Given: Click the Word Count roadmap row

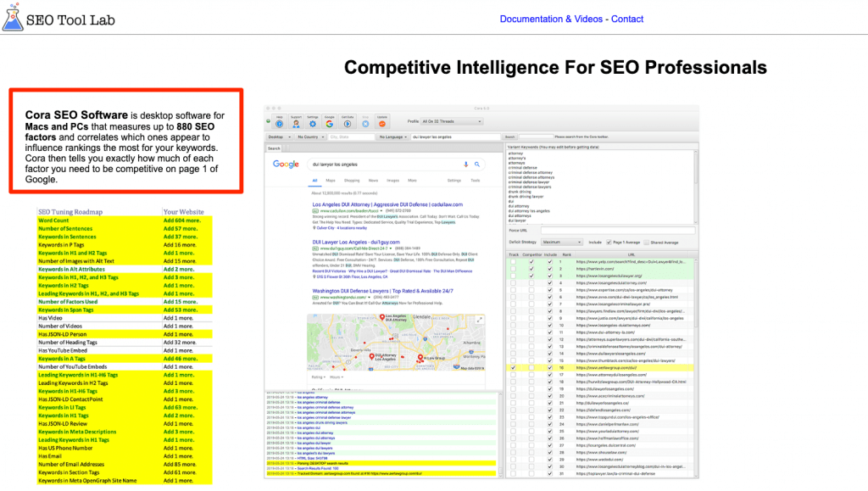Looking at the screenshot, I should [125, 220].
